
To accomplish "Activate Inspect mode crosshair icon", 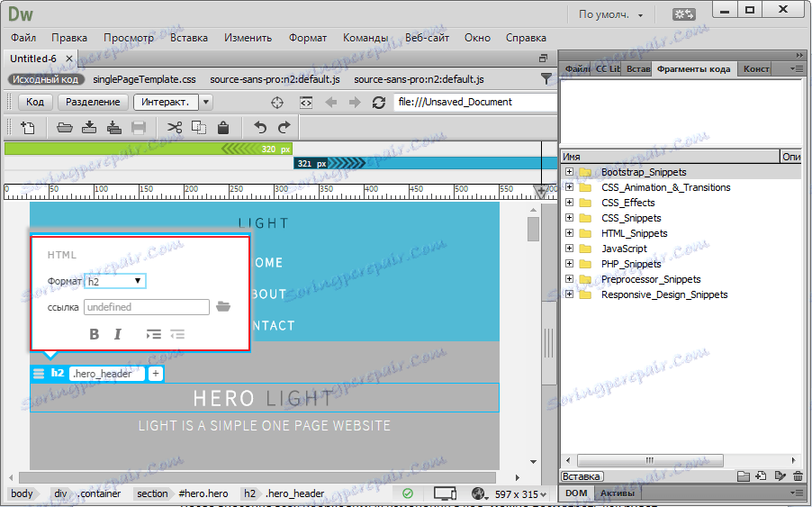I will tap(277, 103).
